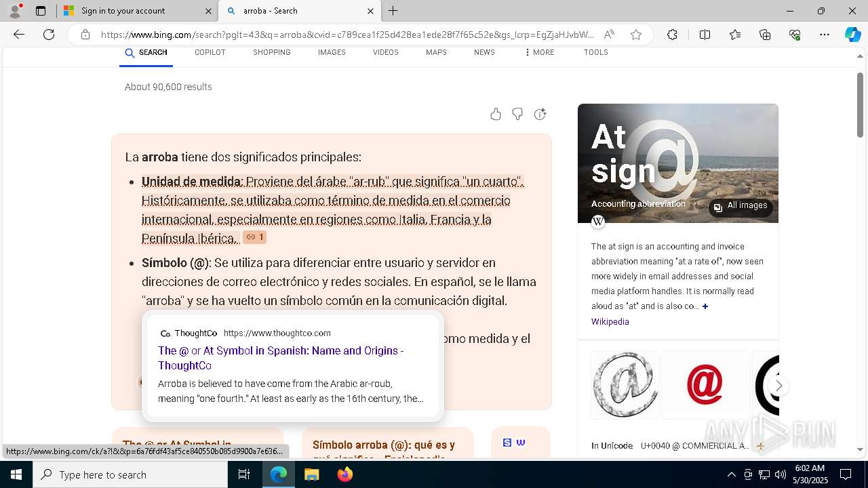Dislike the answer with thumbs down
This screenshot has height=488, width=868.
[517, 114]
